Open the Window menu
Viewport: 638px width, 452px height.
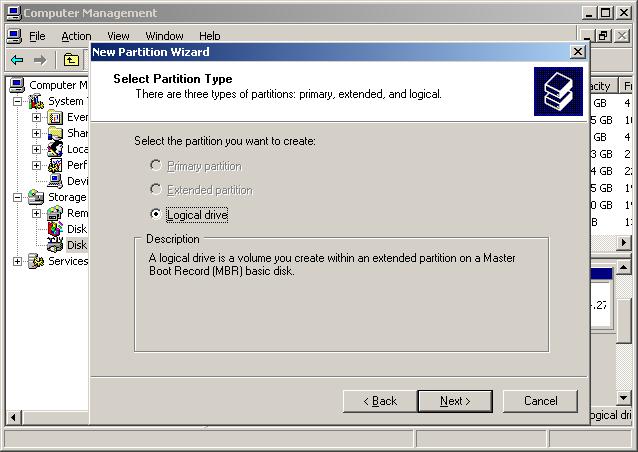pos(164,36)
